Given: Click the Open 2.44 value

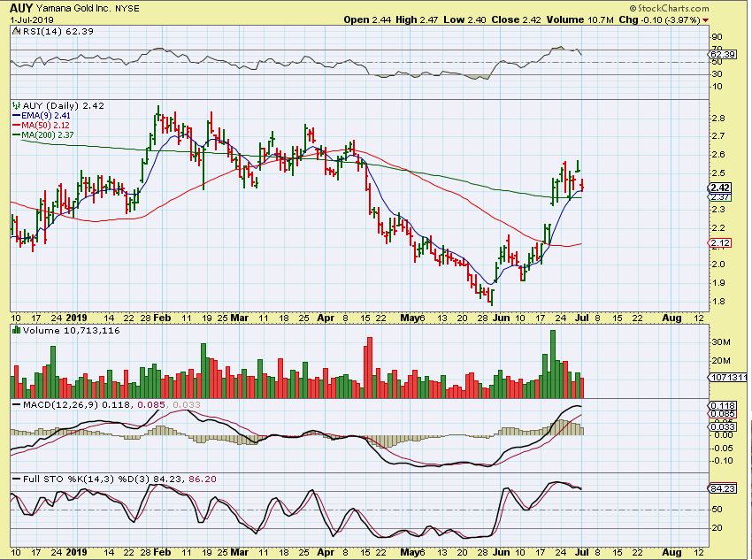Looking at the screenshot, I should 367,20.
